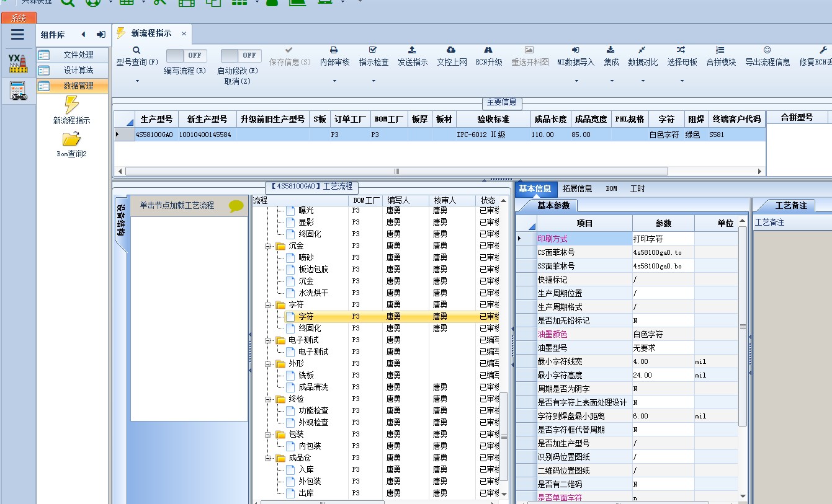Screen dimensions: 832x504
Task: Click the 指示检查 checkbox icon
Action: 373,50
